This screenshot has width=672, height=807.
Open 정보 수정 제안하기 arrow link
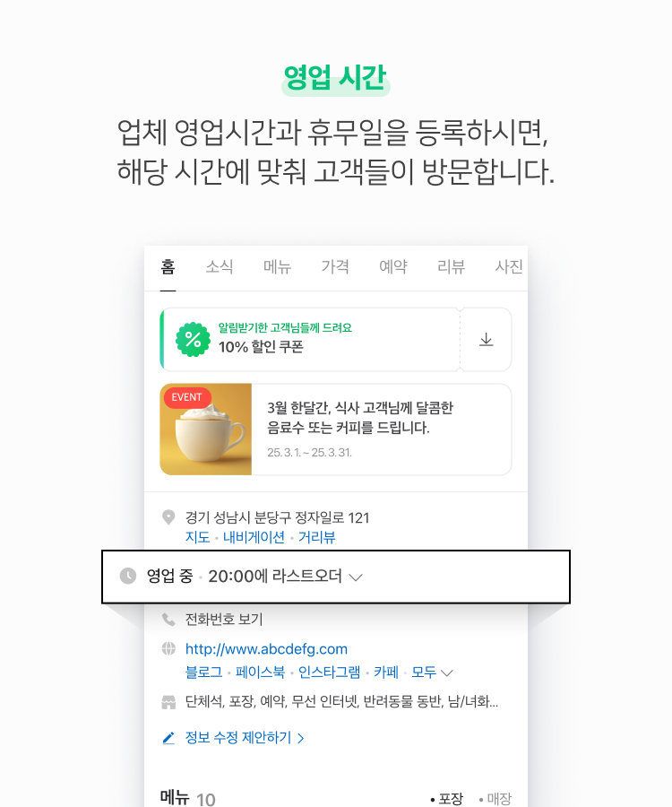point(245,738)
